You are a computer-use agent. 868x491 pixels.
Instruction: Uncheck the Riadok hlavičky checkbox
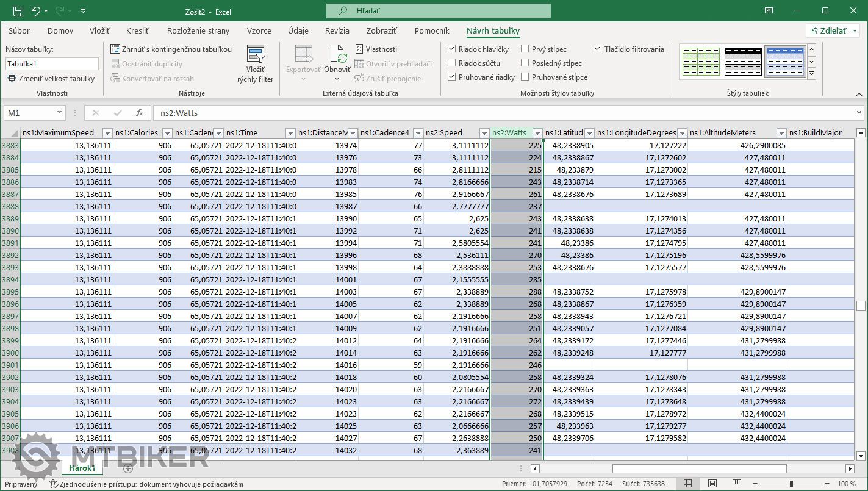[452, 49]
